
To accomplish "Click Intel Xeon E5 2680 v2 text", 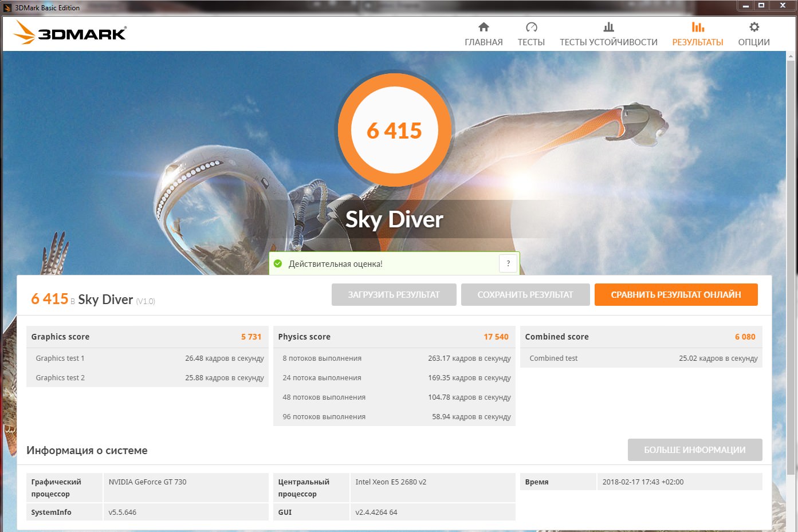I will coord(391,482).
